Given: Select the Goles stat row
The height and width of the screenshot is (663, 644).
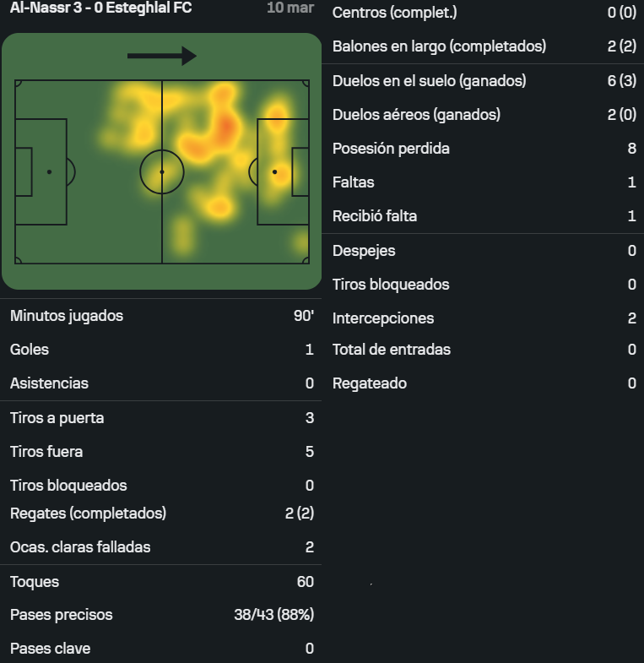Looking at the screenshot, I should pos(161,350).
